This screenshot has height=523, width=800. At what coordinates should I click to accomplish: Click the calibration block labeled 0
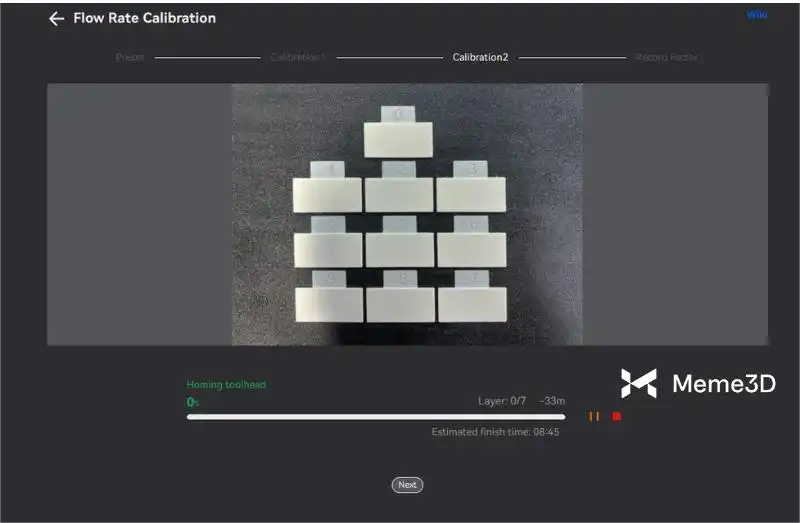(x=398, y=136)
